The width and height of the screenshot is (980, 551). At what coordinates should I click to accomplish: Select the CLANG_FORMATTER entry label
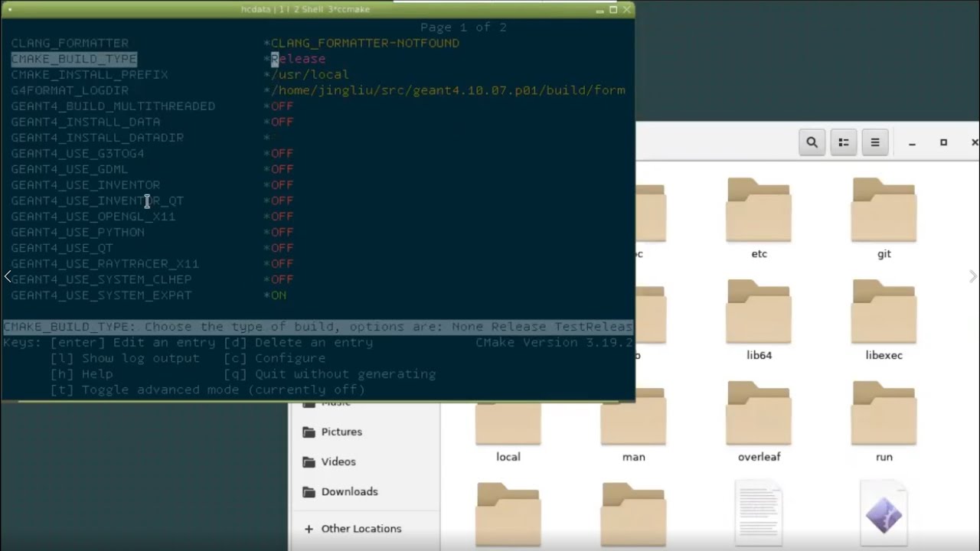70,44
